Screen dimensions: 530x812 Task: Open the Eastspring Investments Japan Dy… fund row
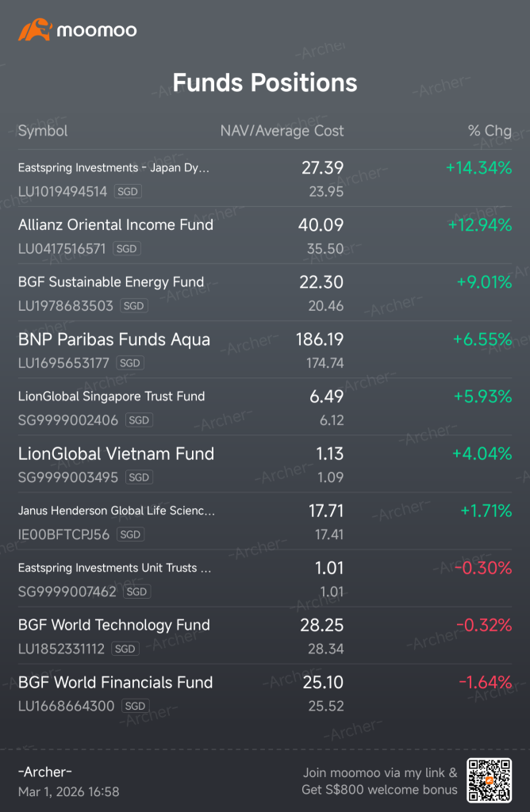tap(265, 178)
